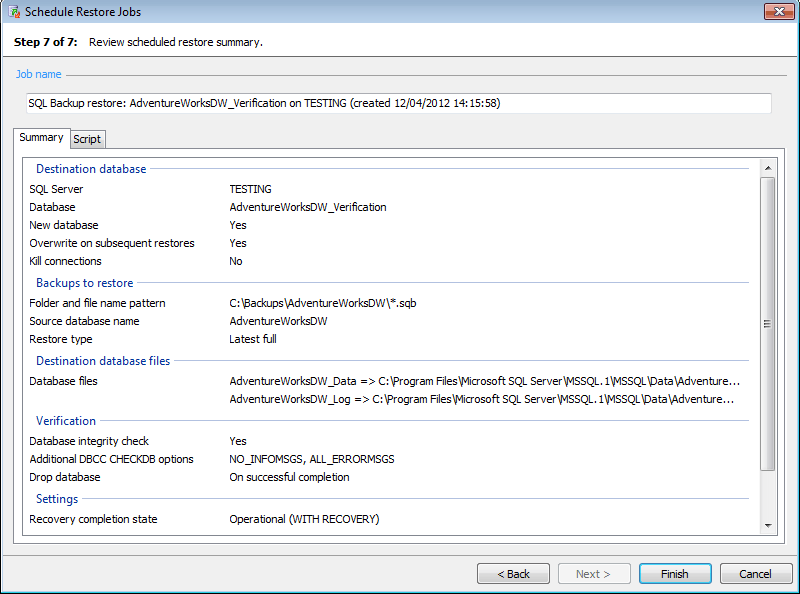
Task: Switch to the Summary tab
Action: click(x=41, y=137)
